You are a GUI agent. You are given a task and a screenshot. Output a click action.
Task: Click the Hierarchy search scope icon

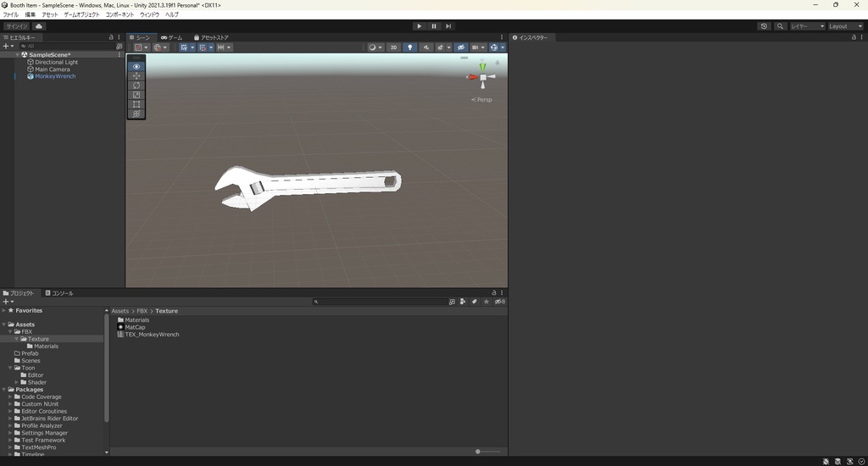119,47
